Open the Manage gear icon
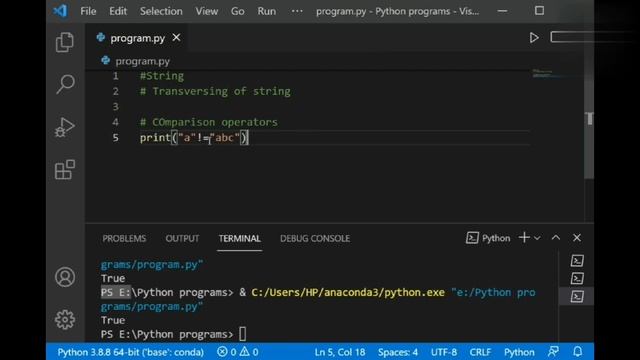This screenshot has height=360, width=640. pos(64,320)
